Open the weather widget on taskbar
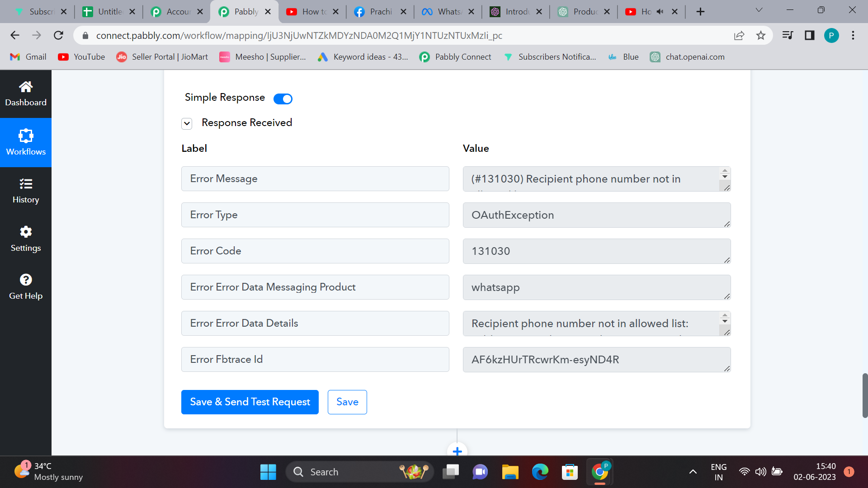This screenshot has width=868, height=488. point(48,472)
